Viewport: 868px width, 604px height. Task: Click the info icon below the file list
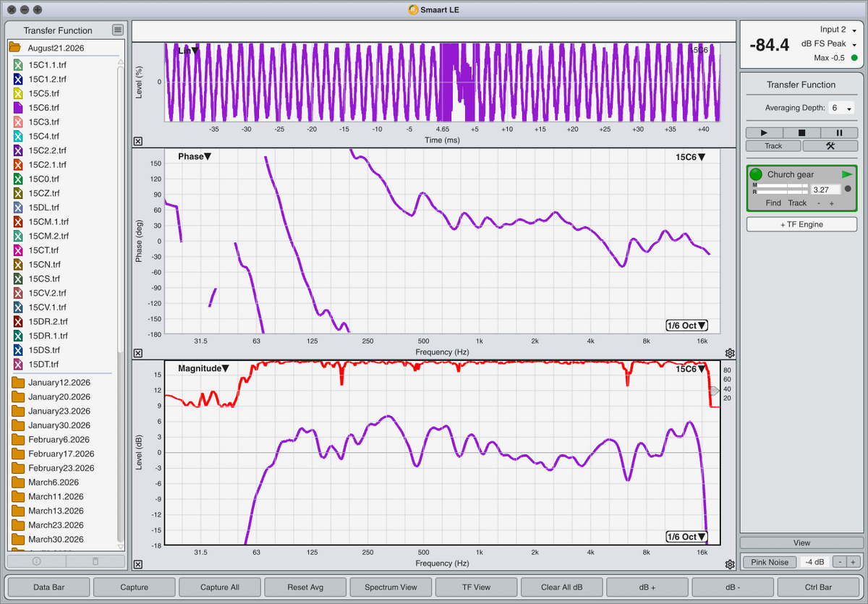[36, 561]
